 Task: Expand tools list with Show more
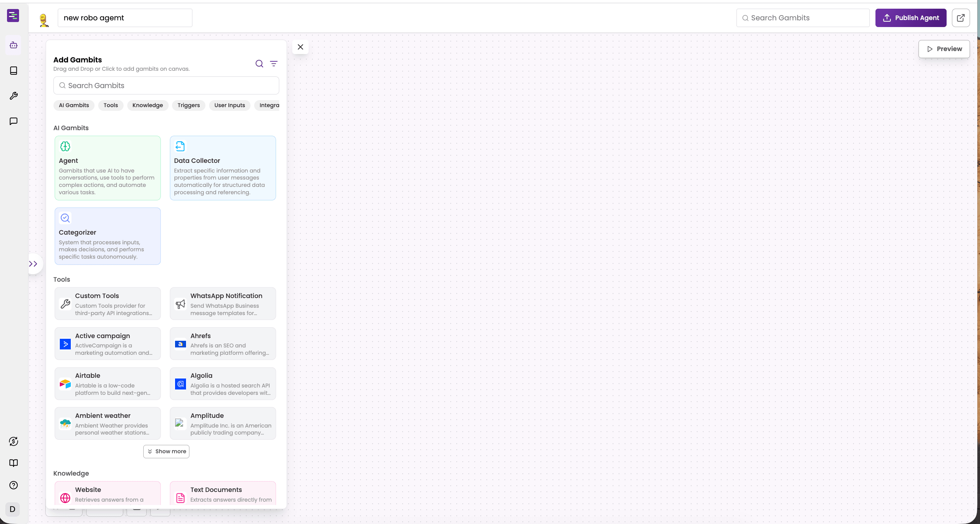166,451
